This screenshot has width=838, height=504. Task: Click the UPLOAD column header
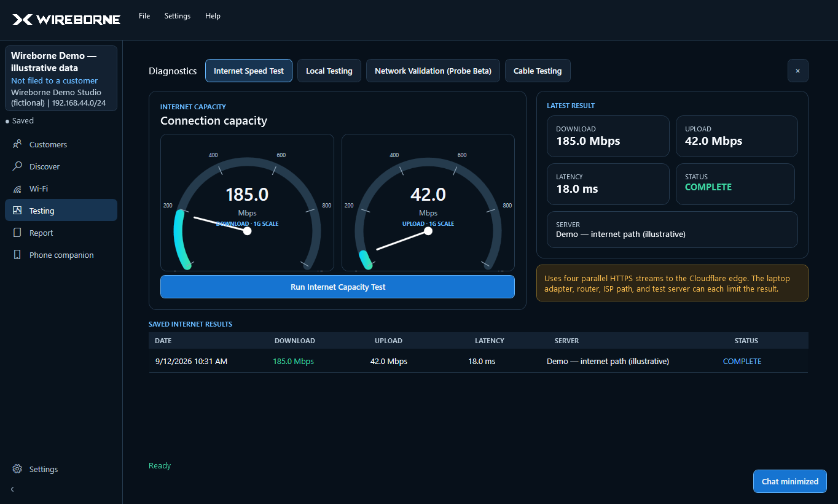388,341
